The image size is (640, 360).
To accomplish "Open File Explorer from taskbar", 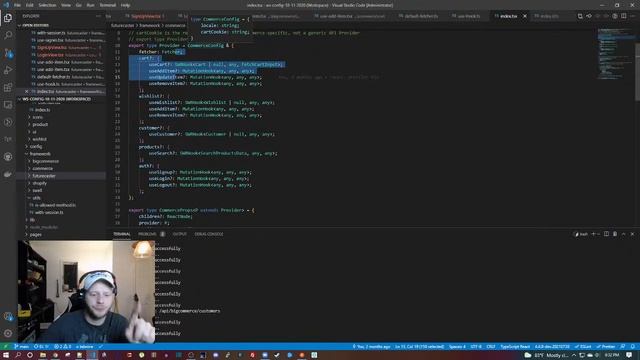I will tap(42, 355).
